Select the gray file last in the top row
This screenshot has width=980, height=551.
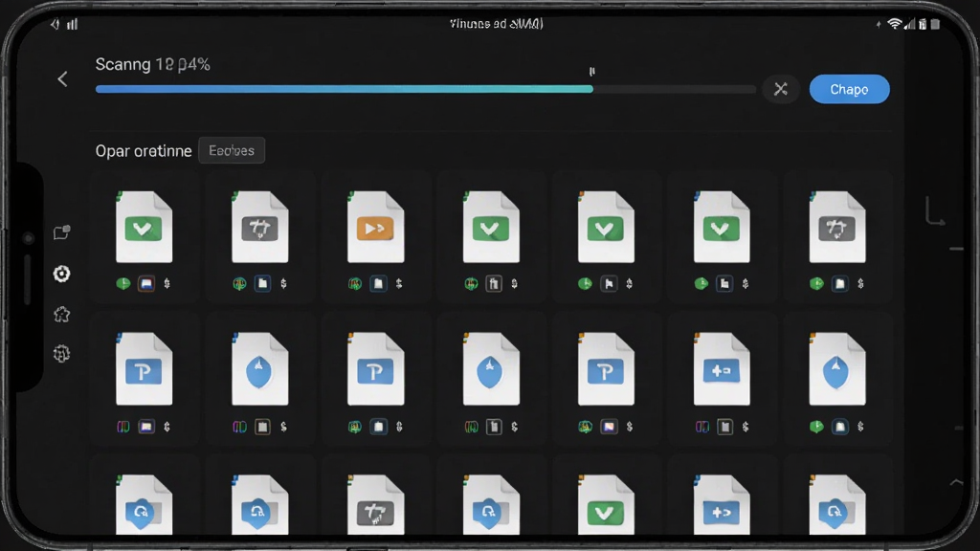837,227
